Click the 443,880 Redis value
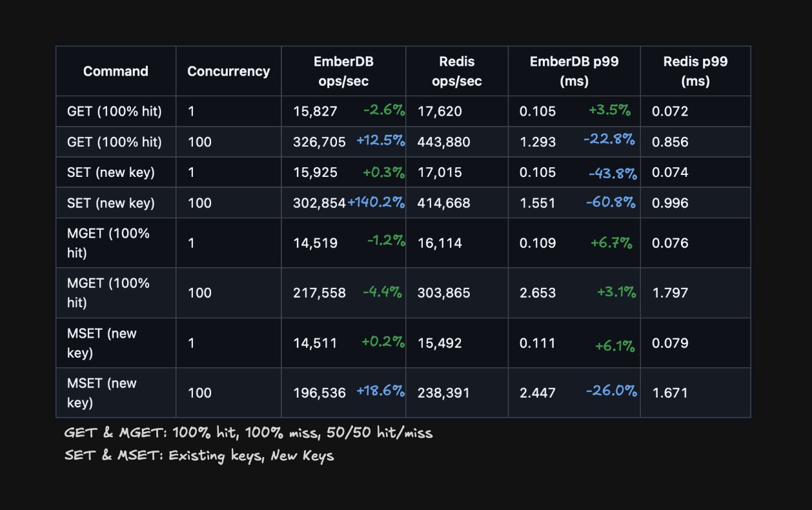This screenshot has width=812, height=510. pyautogui.click(x=444, y=142)
